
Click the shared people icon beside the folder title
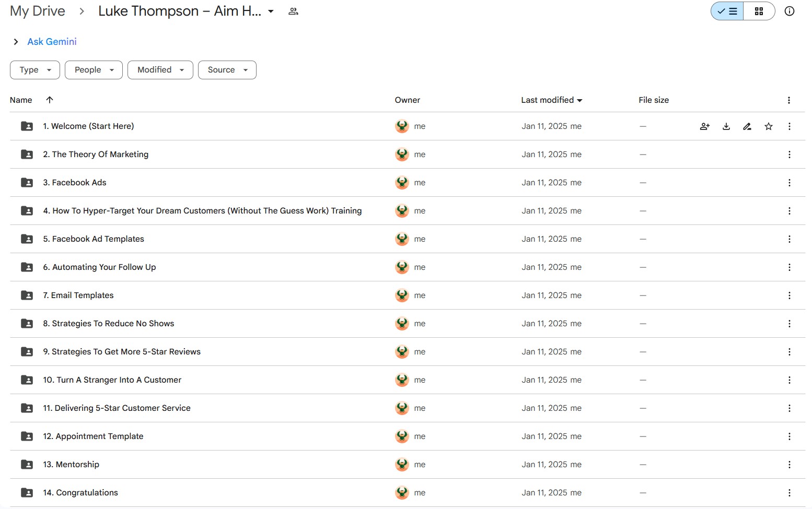293,11
